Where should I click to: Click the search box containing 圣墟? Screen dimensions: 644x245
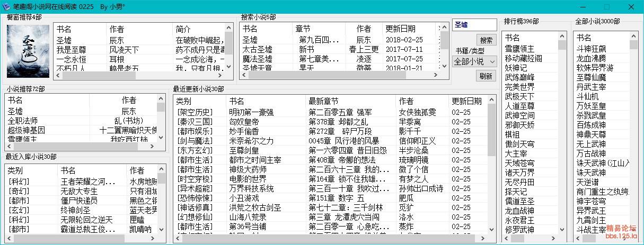[474, 25]
